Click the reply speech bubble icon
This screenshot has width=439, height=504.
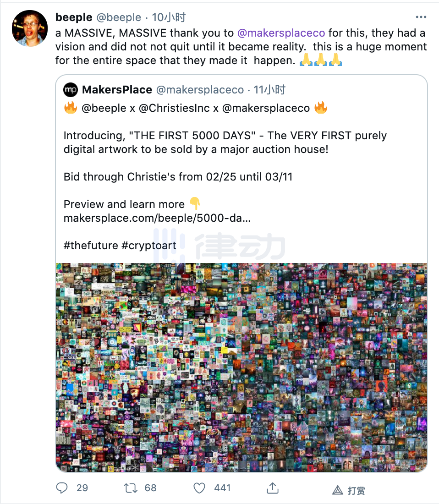(62, 488)
